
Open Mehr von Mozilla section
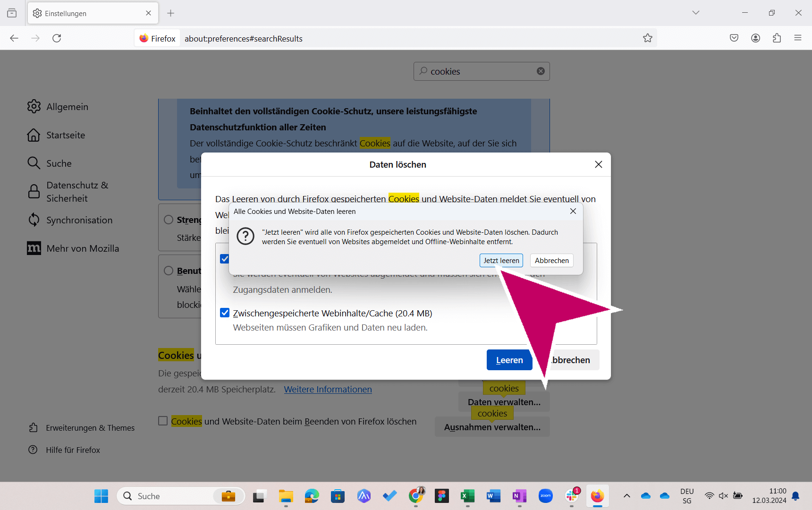click(73, 248)
